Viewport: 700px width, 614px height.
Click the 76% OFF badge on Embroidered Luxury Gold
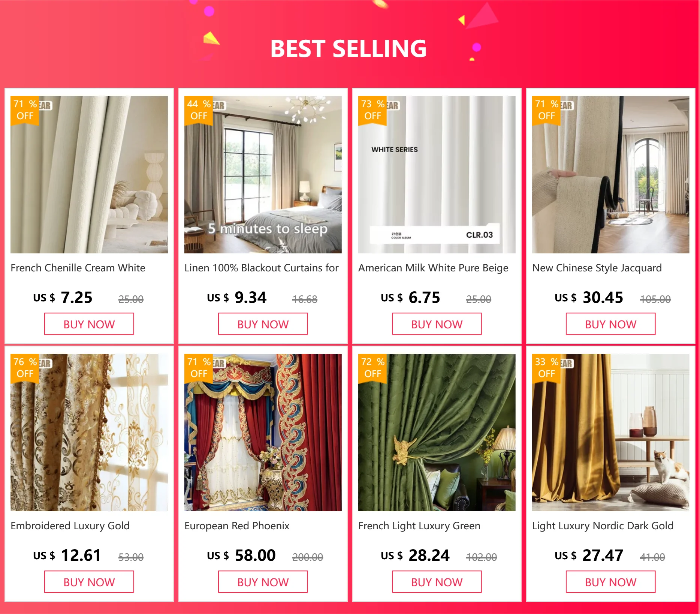[25, 368]
